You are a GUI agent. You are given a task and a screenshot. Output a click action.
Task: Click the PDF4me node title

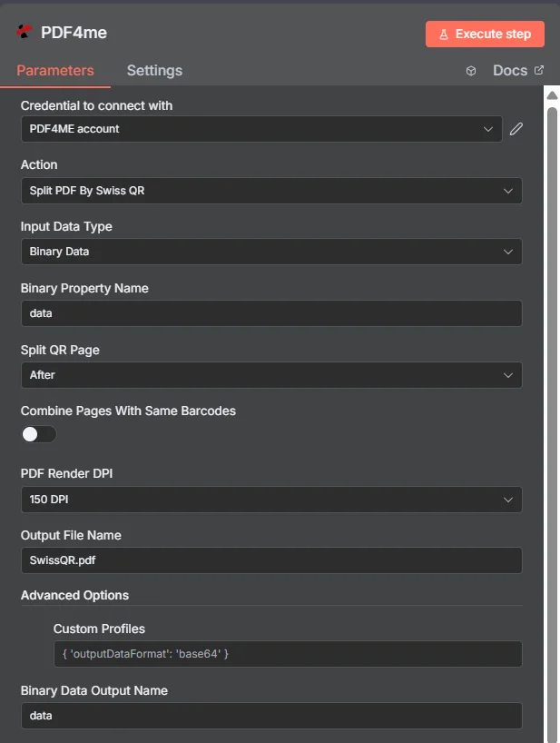[74, 33]
